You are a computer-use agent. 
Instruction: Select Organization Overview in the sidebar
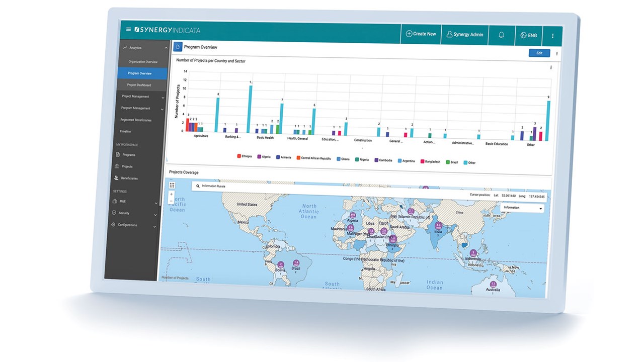(143, 62)
